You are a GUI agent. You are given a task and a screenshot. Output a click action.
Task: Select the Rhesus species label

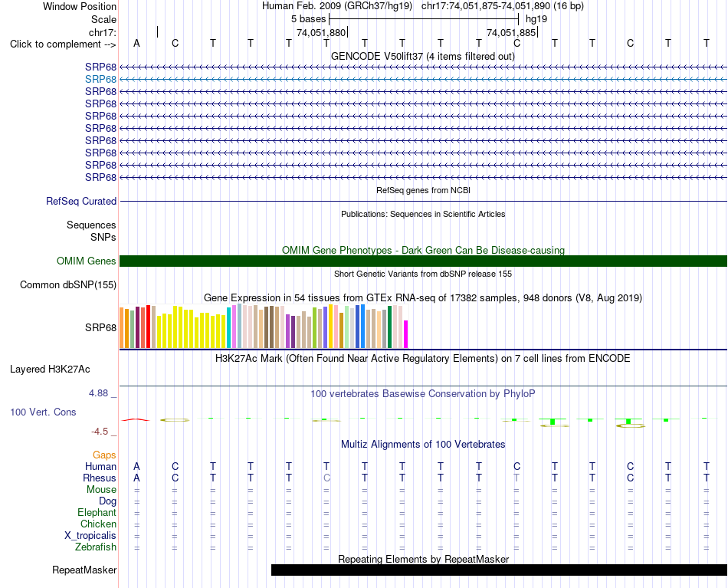tap(100, 478)
